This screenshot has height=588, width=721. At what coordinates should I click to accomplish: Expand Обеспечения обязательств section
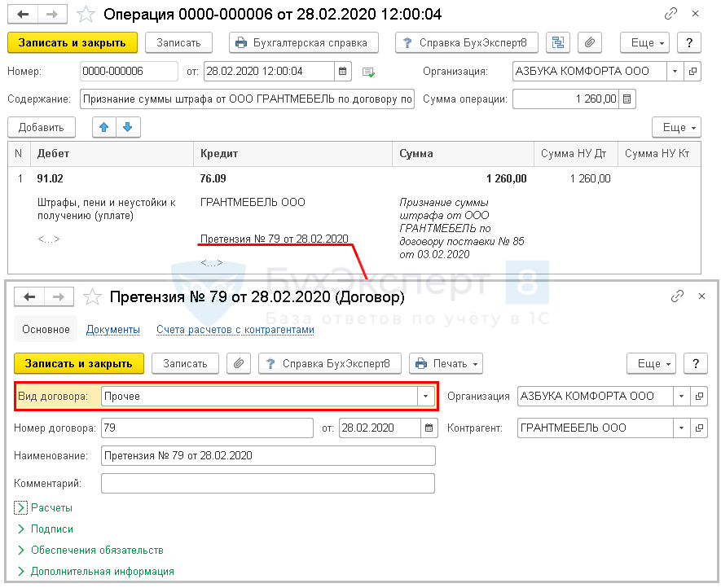click(x=90, y=551)
